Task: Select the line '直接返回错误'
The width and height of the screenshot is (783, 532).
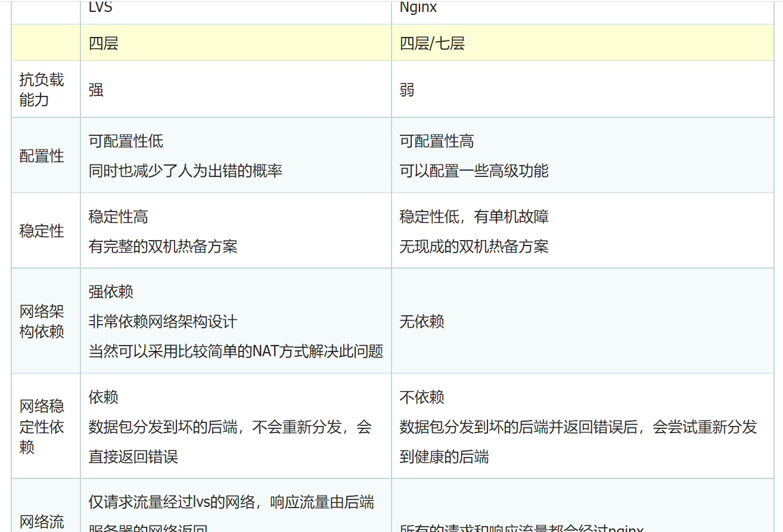Action: coord(133,457)
